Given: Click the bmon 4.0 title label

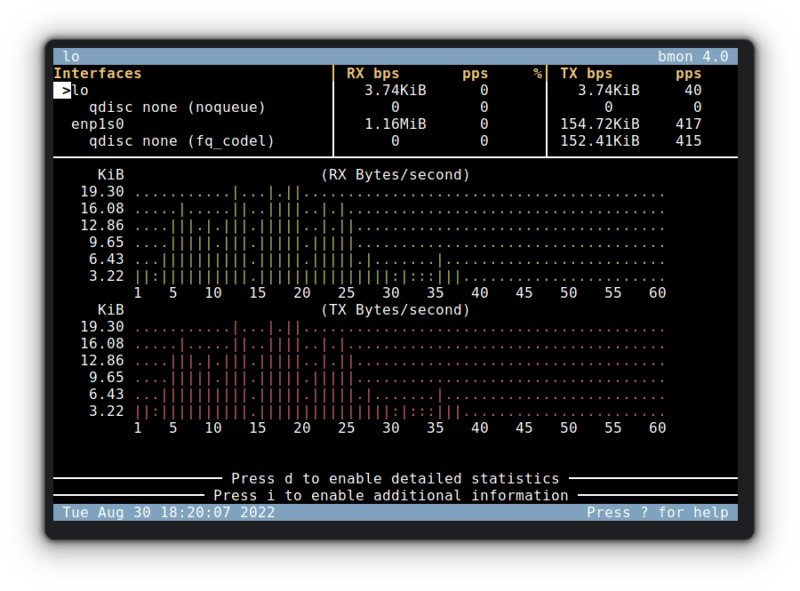Looking at the screenshot, I should (x=692, y=56).
